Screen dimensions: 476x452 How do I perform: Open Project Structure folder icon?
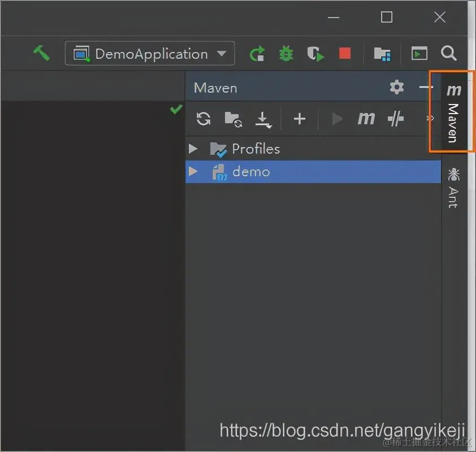[382, 54]
